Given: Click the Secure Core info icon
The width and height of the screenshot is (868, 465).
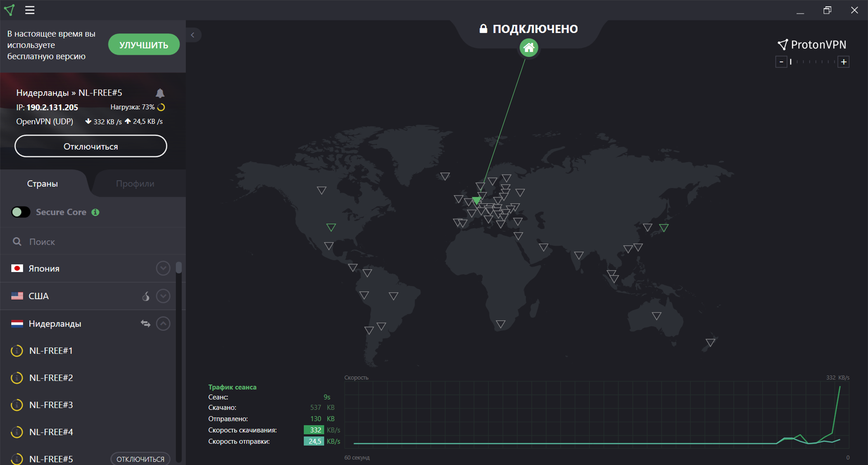Looking at the screenshot, I should pyautogui.click(x=95, y=212).
